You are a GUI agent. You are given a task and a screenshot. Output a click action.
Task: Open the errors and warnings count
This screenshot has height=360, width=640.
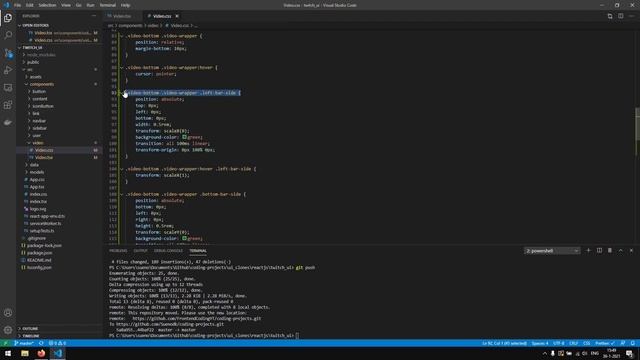coord(58,343)
